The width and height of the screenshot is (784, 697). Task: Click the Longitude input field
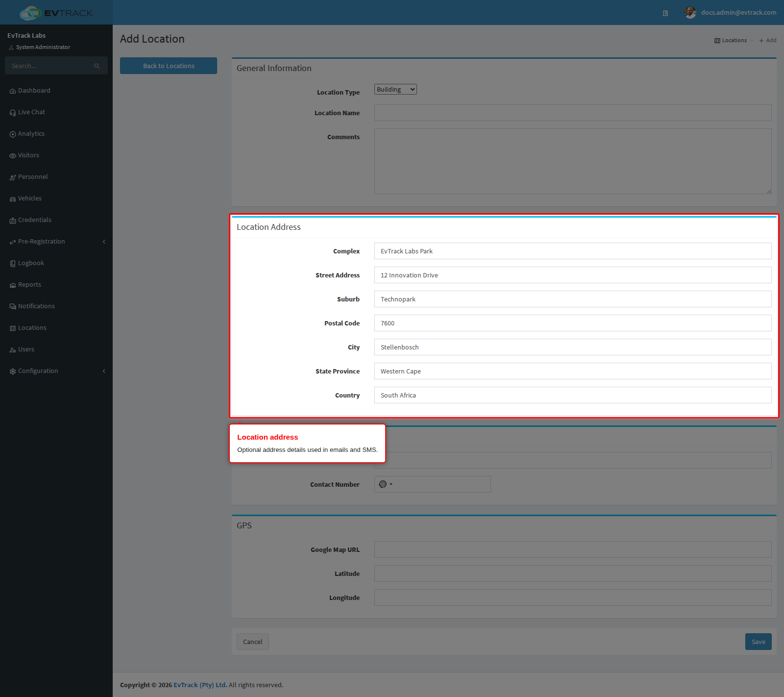tap(573, 597)
